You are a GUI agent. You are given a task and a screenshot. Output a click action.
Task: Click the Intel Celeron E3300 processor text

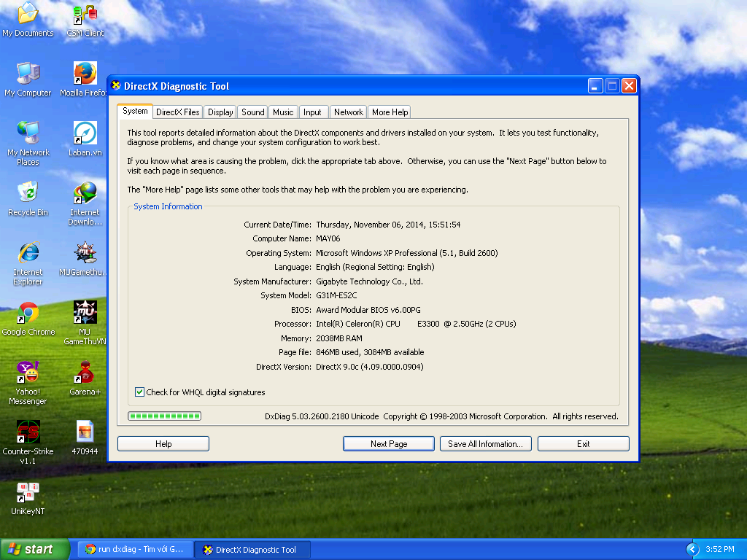point(416,324)
